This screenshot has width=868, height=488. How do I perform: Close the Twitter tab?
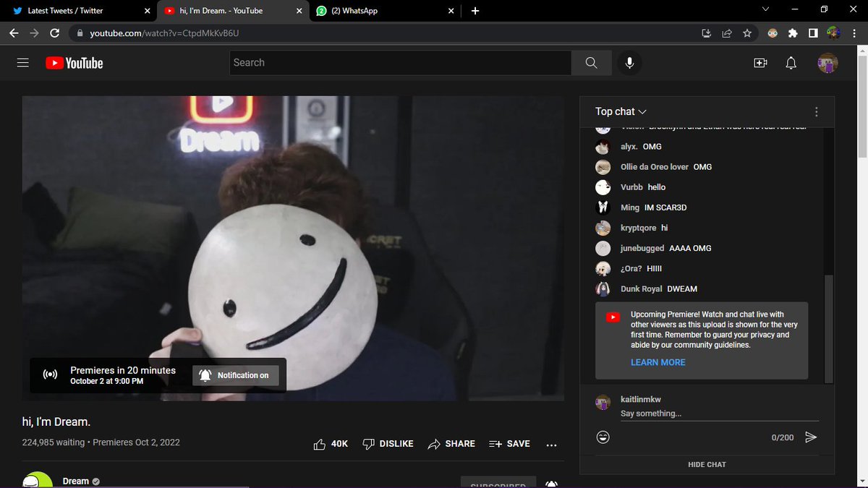147,11
